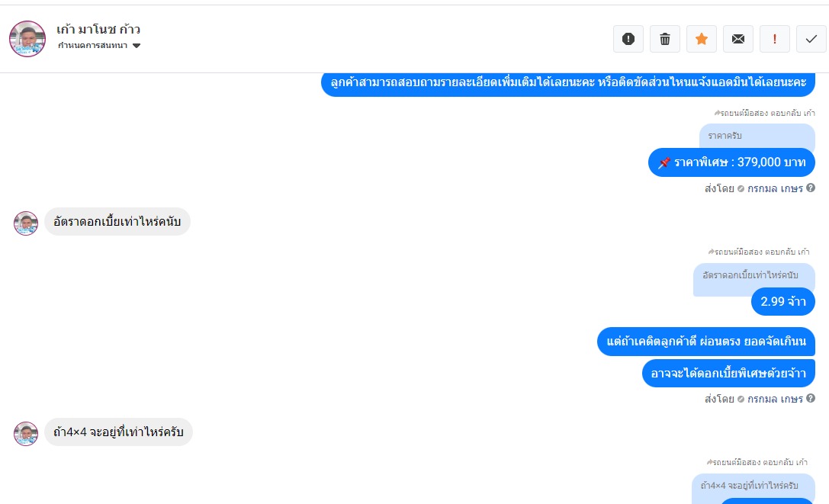Click customer avatar next to 4×4 question
Image resolution: width=829 pixels, height=504 pixels.
(26, 434)
